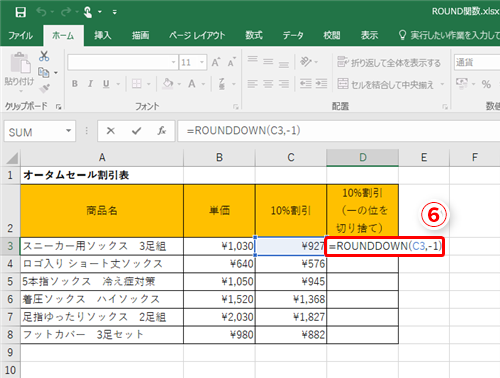Click セルを結合して中央揃え button
500x378 pixels.
(386, 84)
